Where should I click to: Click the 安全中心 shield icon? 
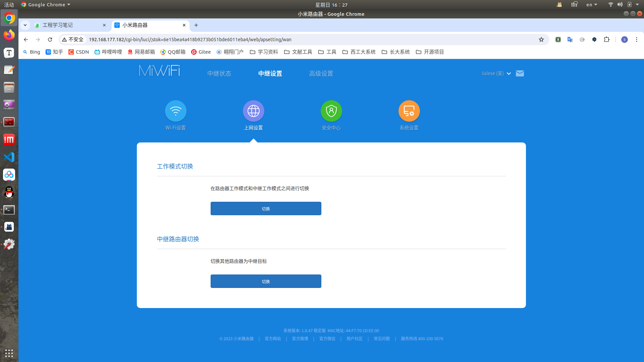tap(331, 111)
